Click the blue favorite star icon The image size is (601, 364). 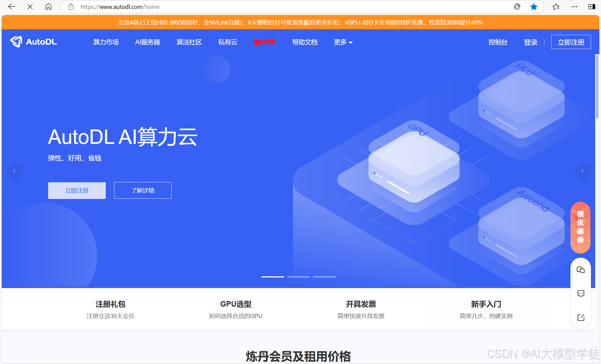click(533, 7)
